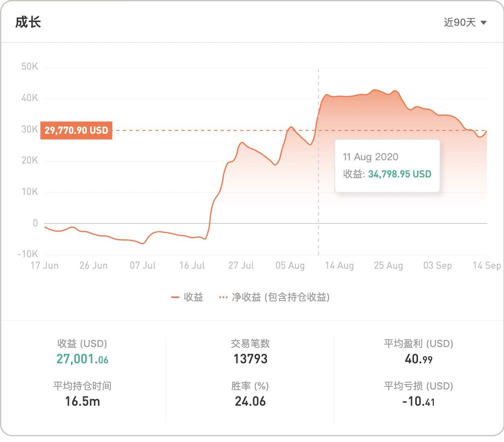The image size is (504, 442).
Task: Click the 平均盈利 (USD) 40.99 value
Action: pyautogui.click(x=418, y=359)
